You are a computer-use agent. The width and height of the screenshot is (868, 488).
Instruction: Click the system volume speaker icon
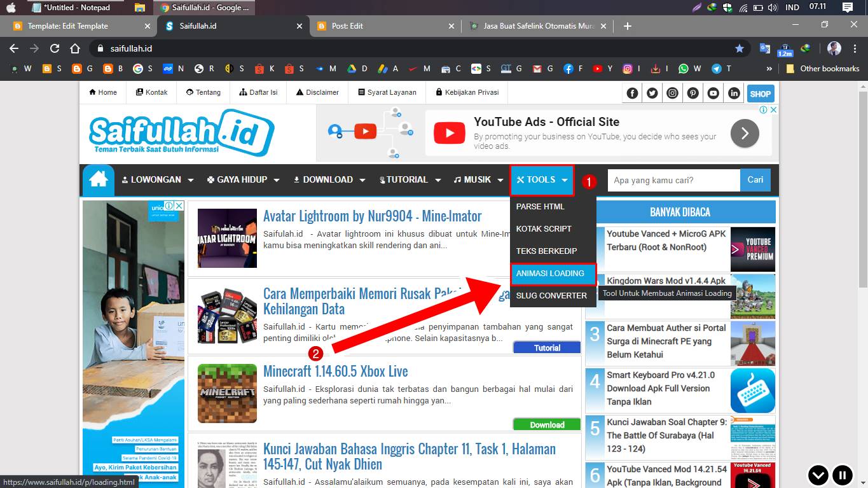tap(773, 8)
